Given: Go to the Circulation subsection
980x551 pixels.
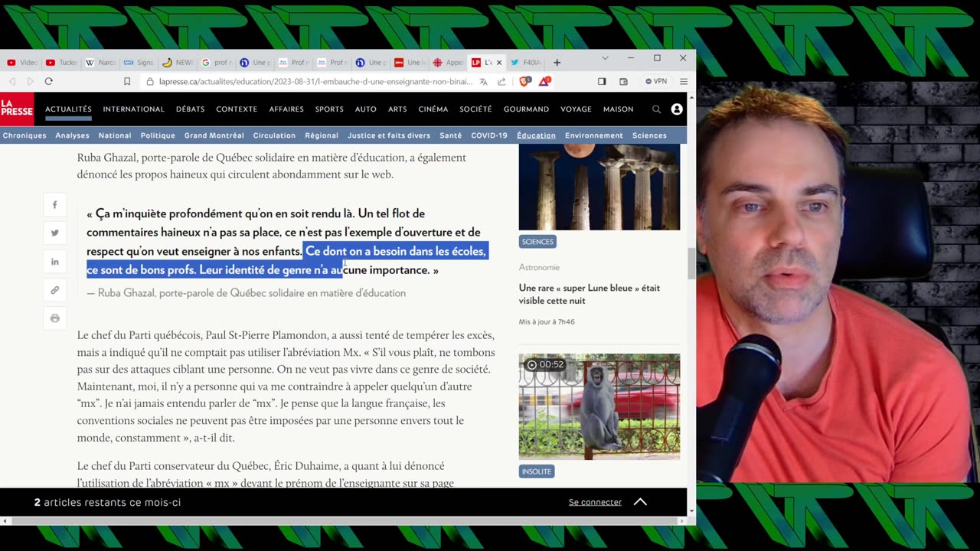Looking at the screenshot, I should [x=274, y=135].
